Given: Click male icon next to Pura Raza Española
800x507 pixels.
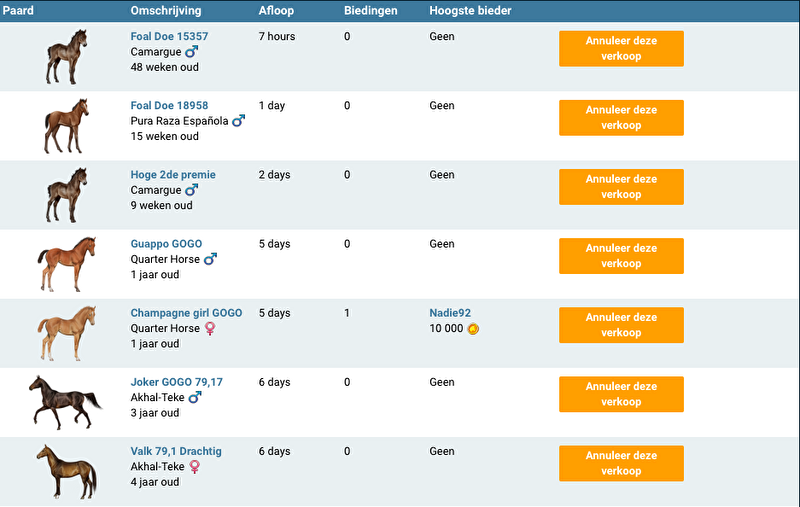Looking at the screenshot, I should 238,121.
